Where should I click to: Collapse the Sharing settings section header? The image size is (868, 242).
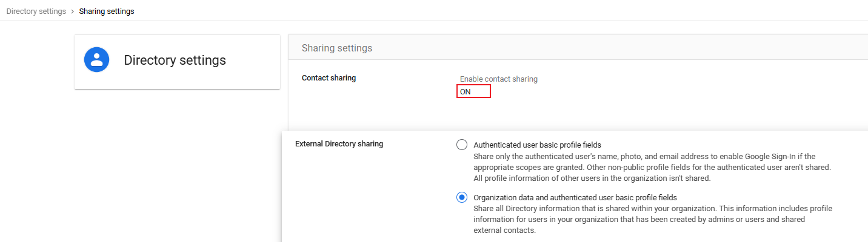(x=337, y=48)
